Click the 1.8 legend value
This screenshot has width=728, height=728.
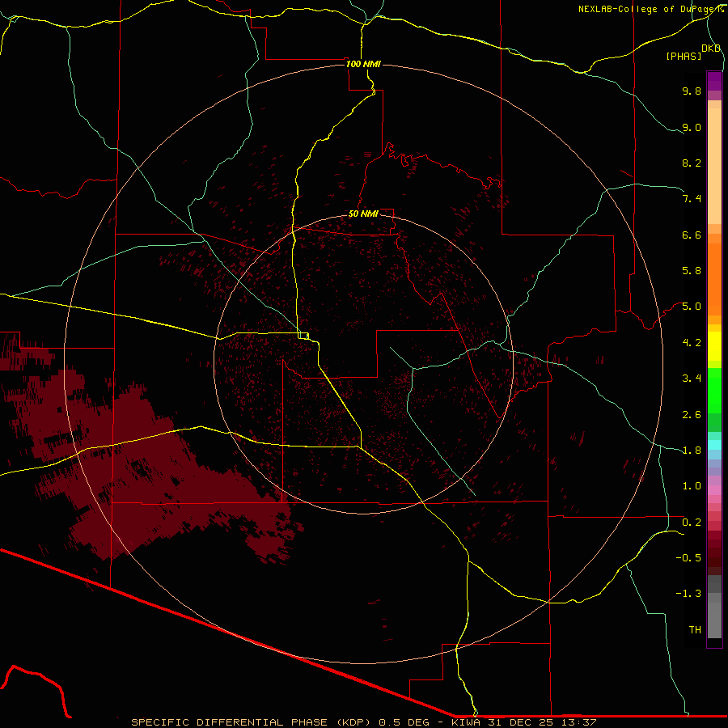coord(692,451)
